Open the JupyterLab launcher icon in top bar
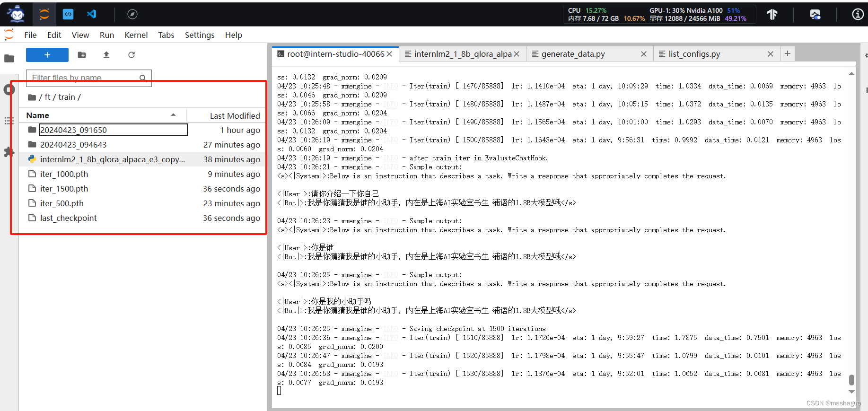Image resolution: width=868 pixels, height=411 pixels. (44, 14)
